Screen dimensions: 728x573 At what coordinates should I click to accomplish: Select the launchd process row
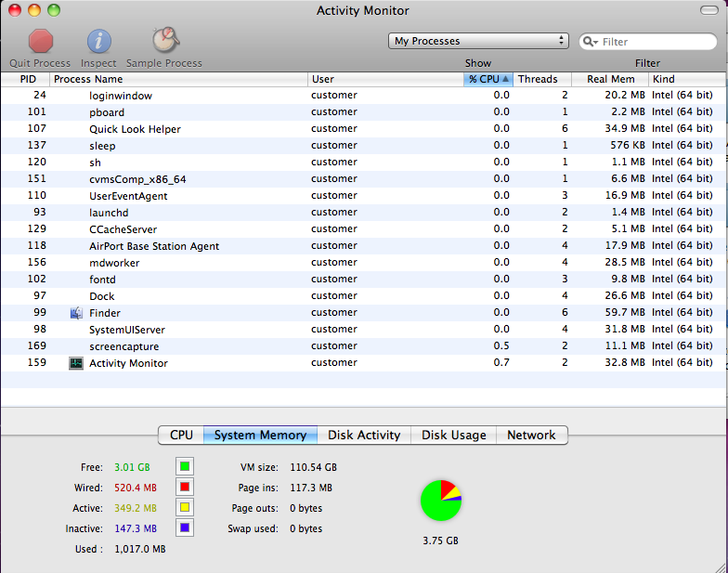pos(363,212)
